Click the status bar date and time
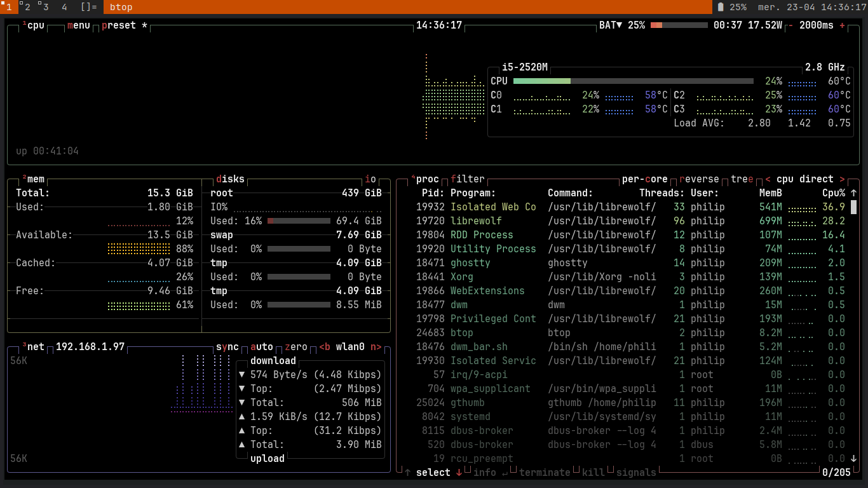Screen dimensions: 868x488 coord(812,7)
